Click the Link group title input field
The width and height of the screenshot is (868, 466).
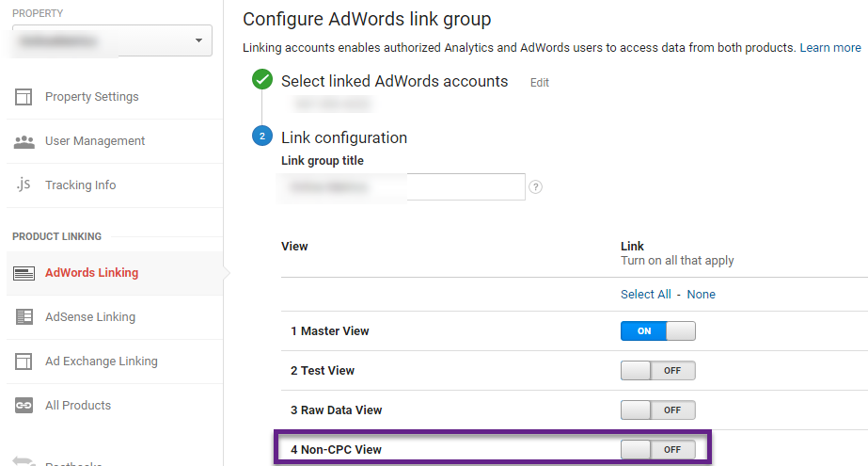click(x=403, y=186)
